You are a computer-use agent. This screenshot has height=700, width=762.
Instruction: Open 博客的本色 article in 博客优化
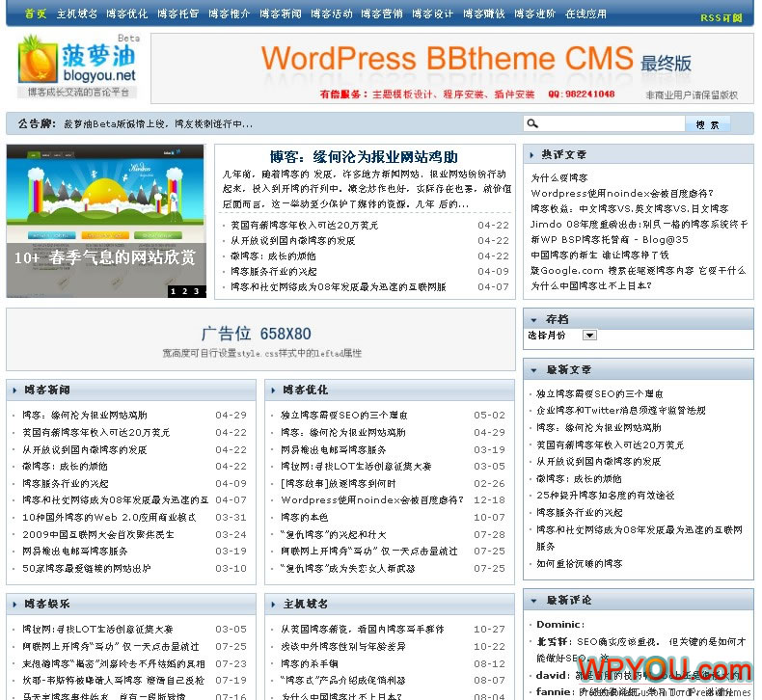pos(304,518)
